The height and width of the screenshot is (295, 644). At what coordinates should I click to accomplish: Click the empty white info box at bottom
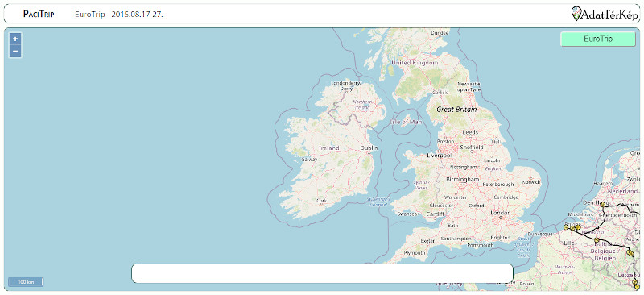[x=323, y=273]
